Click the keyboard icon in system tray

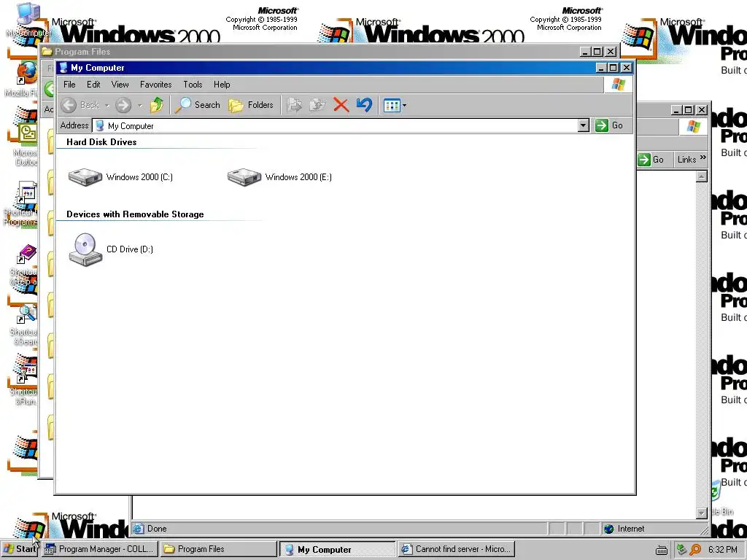point(661,550)
